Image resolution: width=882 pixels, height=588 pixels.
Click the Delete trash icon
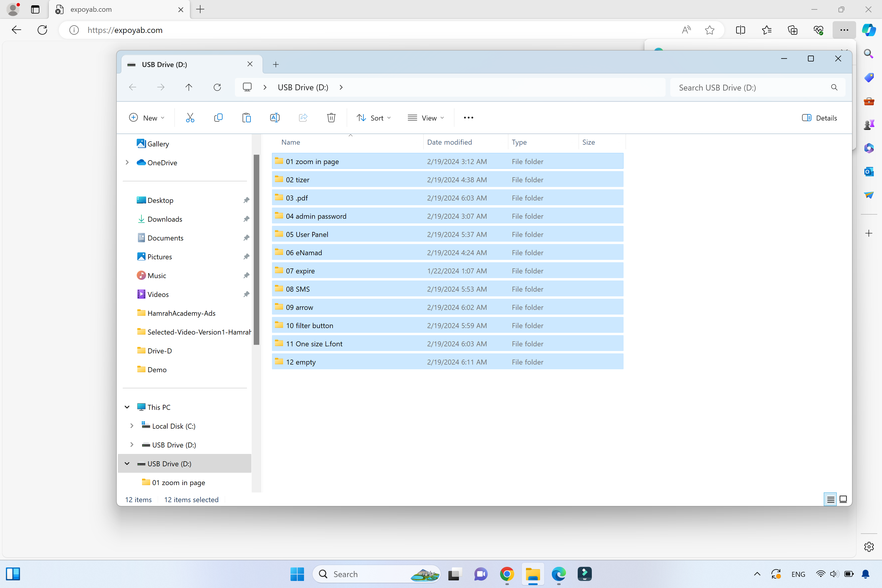pyautogui.click(x=331, y=118)
